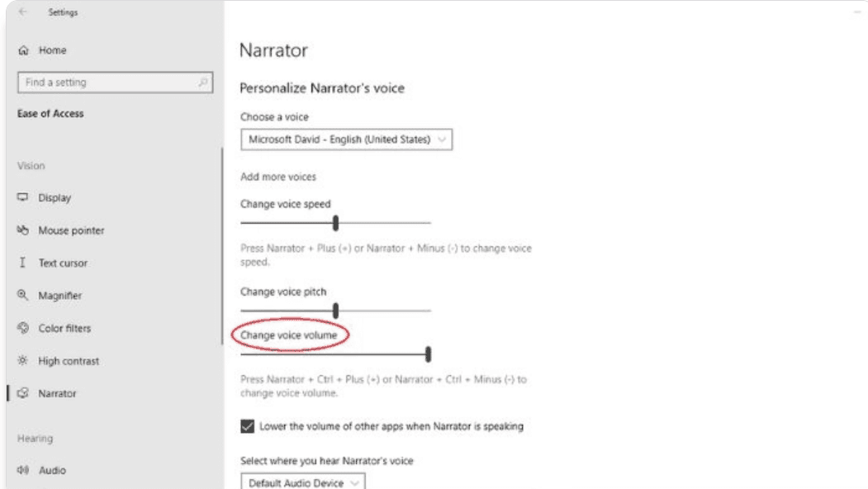The width and height of the screenshot is (868, 489).
Task: Click the Narrator page title
Action: (x=273, y=50)
